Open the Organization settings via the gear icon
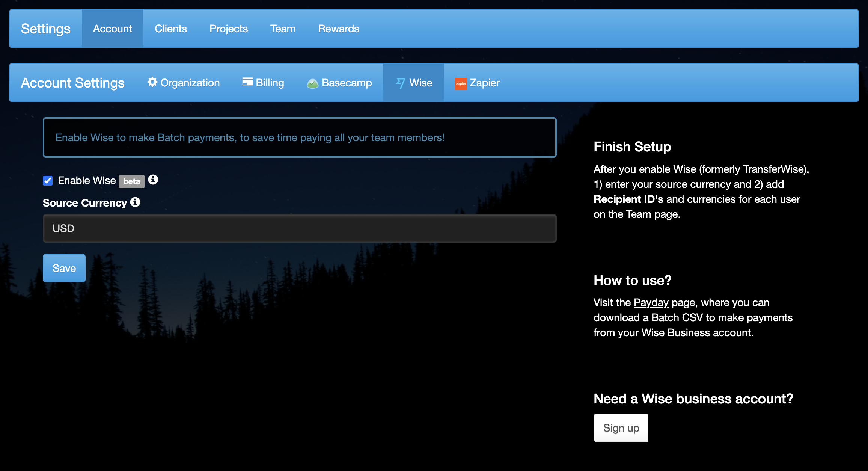Image resolution: width=868 pixels, height=471 pixels. click(x=152, y=83)
